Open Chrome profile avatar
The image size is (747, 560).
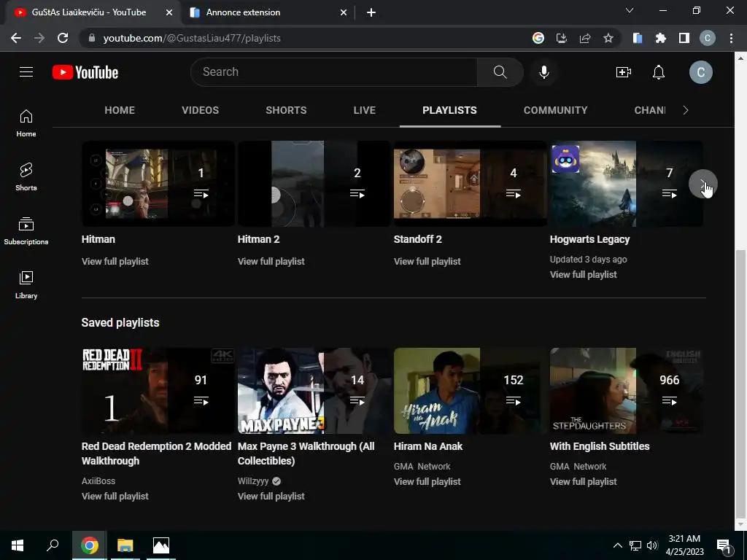click(708, 38)
